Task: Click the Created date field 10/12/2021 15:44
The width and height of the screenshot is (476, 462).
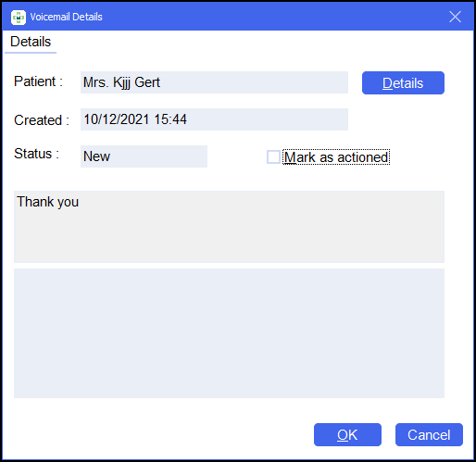Action: tap(214, 119)
